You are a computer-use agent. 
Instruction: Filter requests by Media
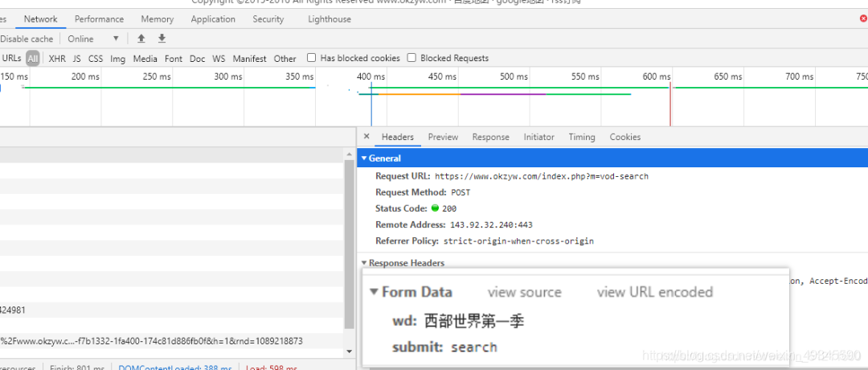[x=145, y=58]
